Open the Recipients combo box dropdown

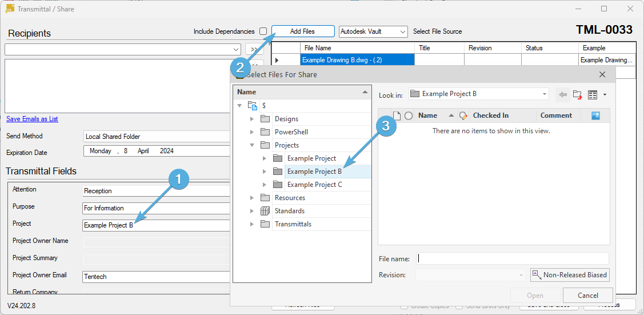pyautogui.click(x=236, y=50)
